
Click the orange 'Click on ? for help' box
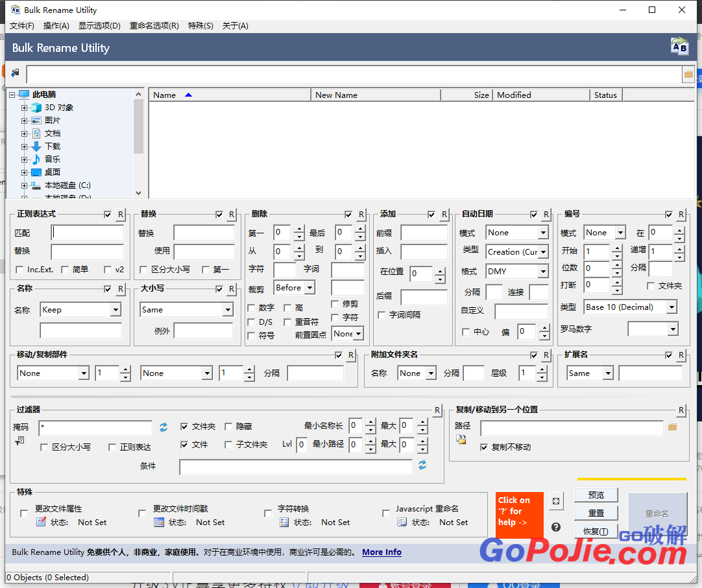tap(519, 515)
